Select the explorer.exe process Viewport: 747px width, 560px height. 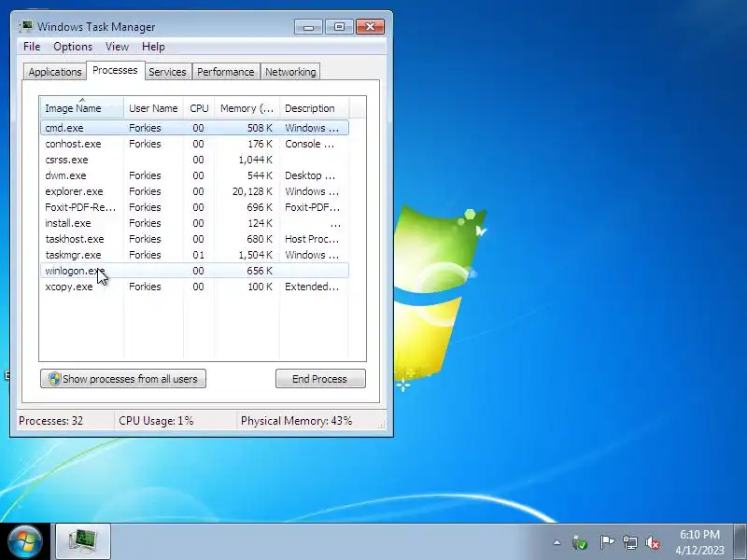[194, 191]
